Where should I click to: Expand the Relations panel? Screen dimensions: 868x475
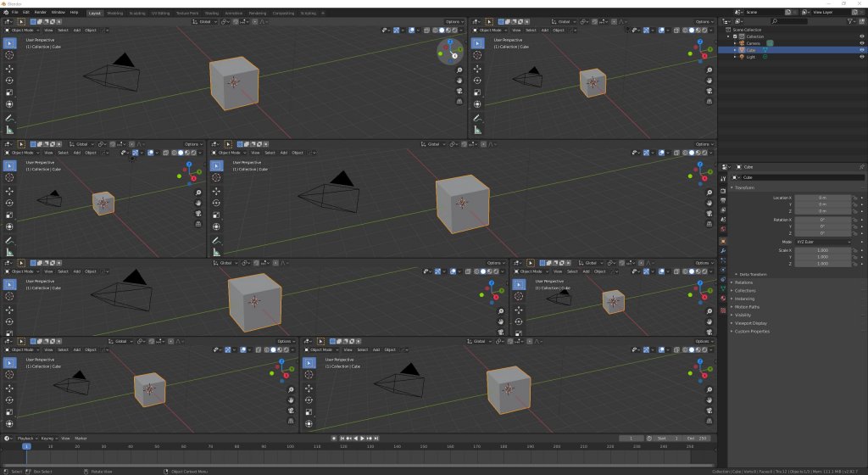744,282
